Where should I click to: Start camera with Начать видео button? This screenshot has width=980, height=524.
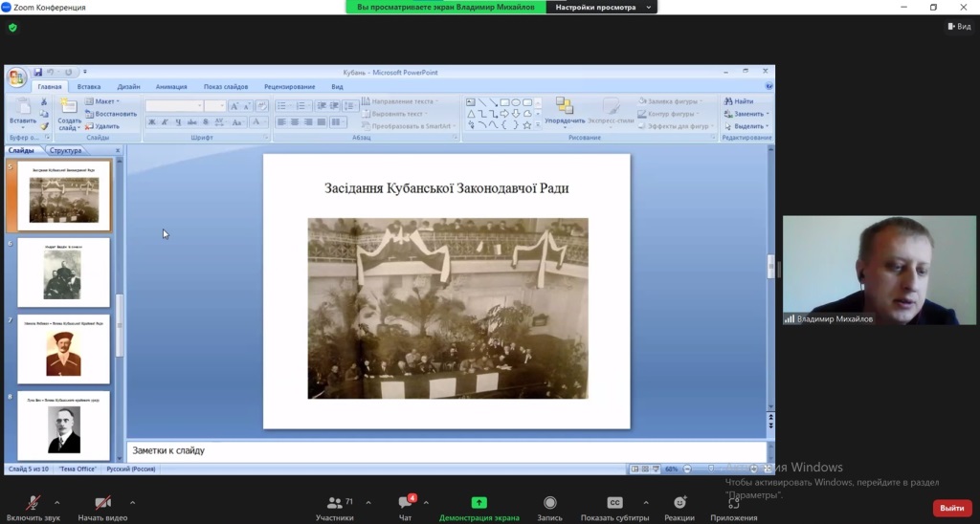click(102, 504)
